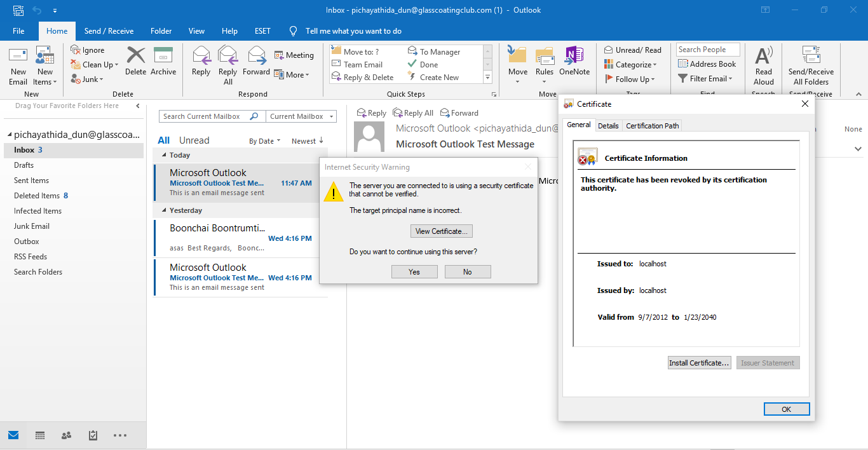Open the New Items menu
Image resolution: width=868 pixels, height=450 pixels.
pos(44,65)
